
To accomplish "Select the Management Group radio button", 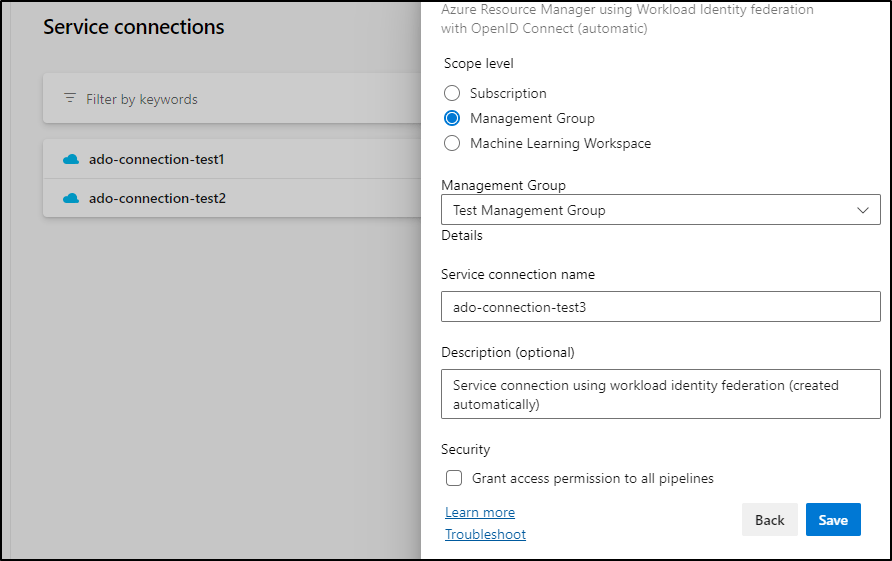I will 452,118.
